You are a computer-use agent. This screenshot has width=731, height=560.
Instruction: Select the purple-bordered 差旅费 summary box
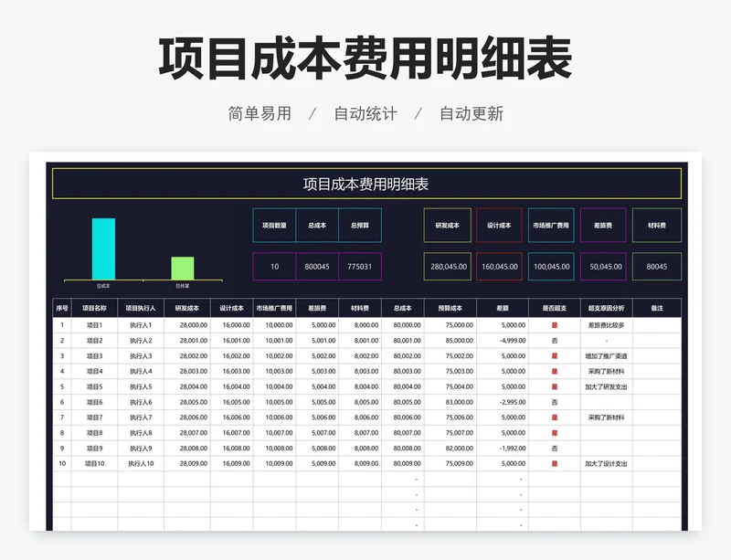(603, 226)
